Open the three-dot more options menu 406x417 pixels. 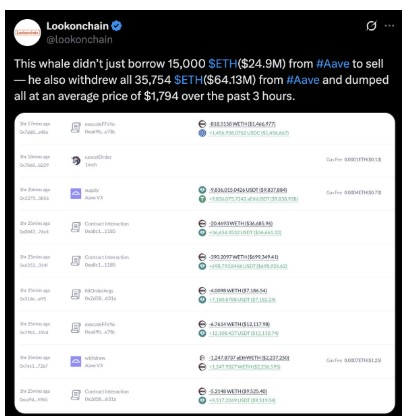tap(389, 26)
